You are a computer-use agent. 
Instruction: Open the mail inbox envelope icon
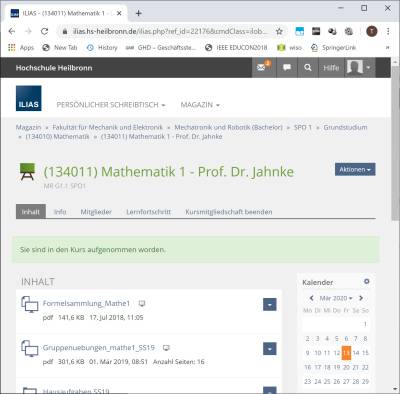(262, 67)
